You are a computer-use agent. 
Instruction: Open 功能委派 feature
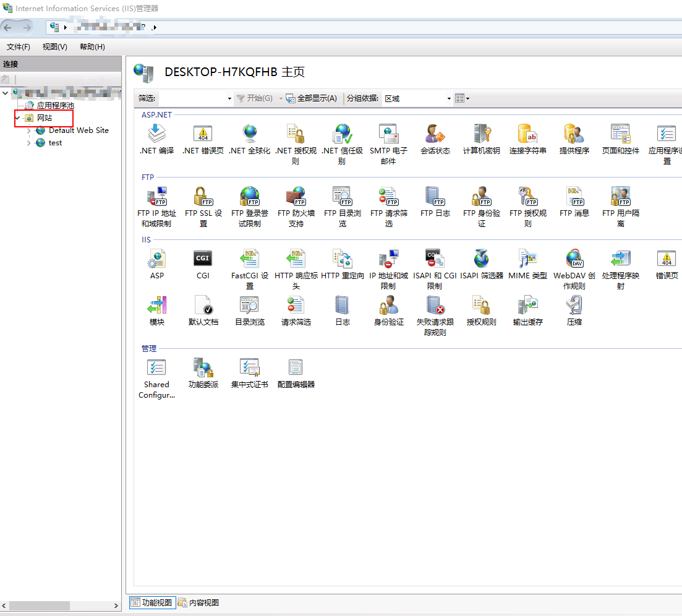point(203,374)
